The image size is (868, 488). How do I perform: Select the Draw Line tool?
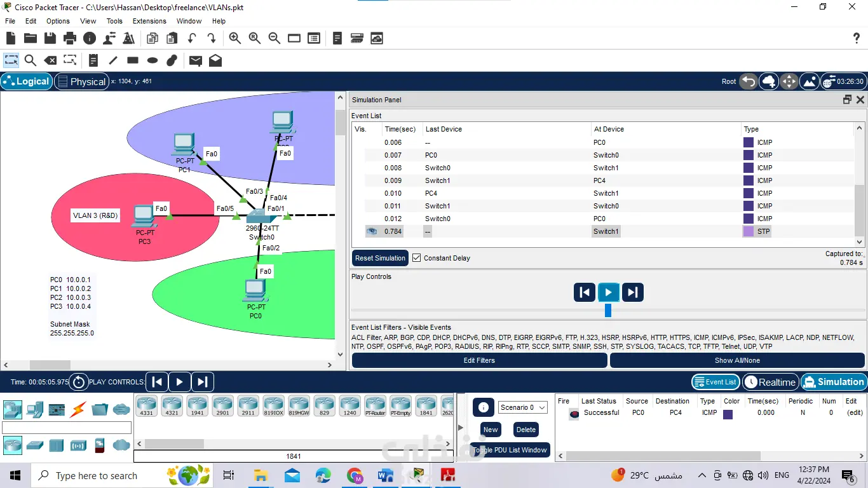113,61
